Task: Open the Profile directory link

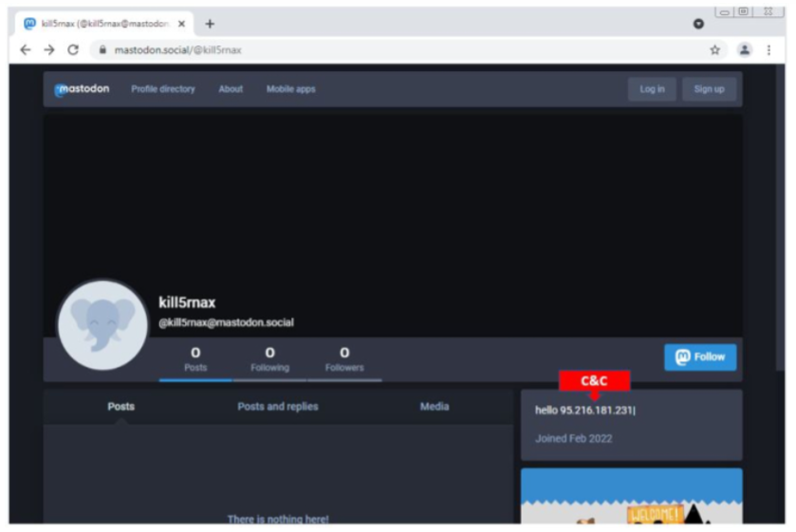Action: 163,89
